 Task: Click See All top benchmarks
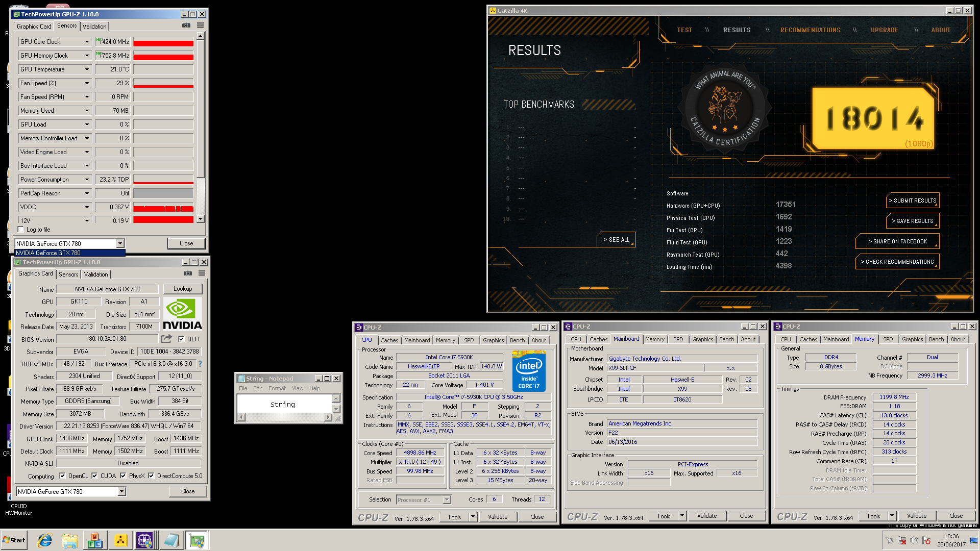(x=616, y=239)
